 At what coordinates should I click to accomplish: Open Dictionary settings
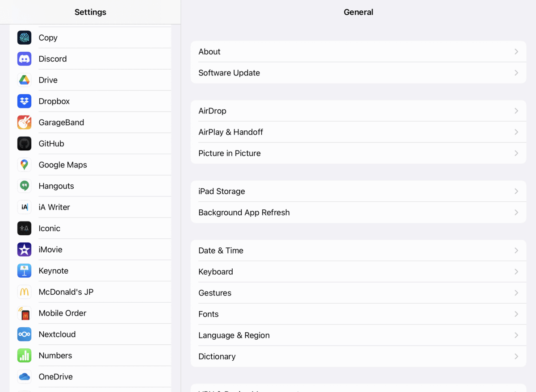tap(358, 356)
